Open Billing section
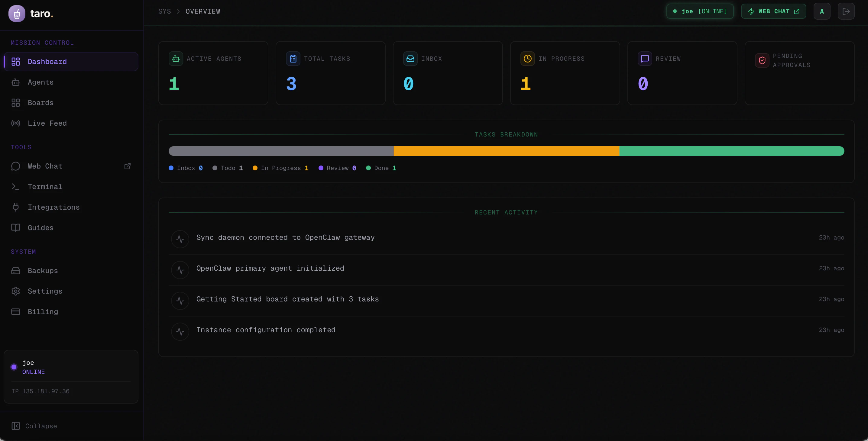Screen dimensions: 868x441 [x=42, y=312]
